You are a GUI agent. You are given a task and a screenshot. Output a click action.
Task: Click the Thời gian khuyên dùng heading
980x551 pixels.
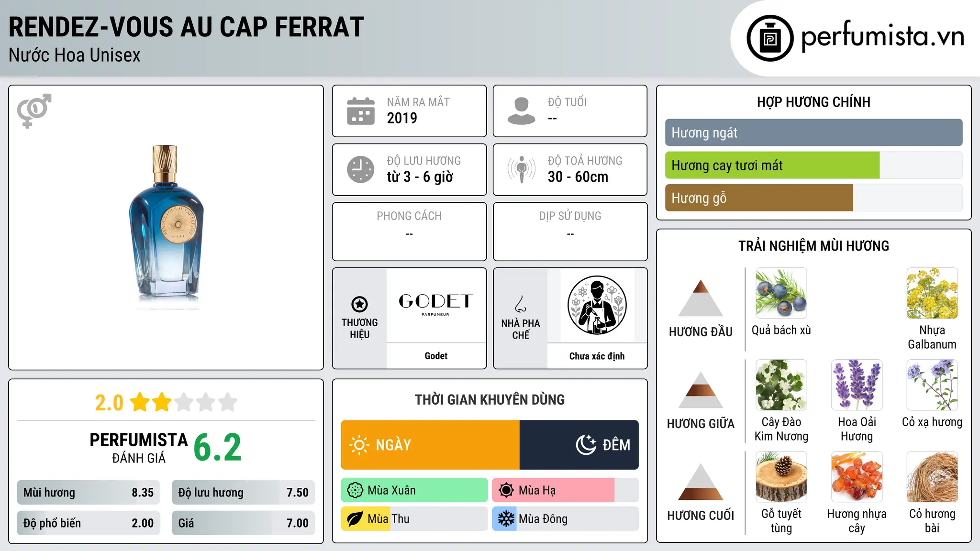(490, 399)
